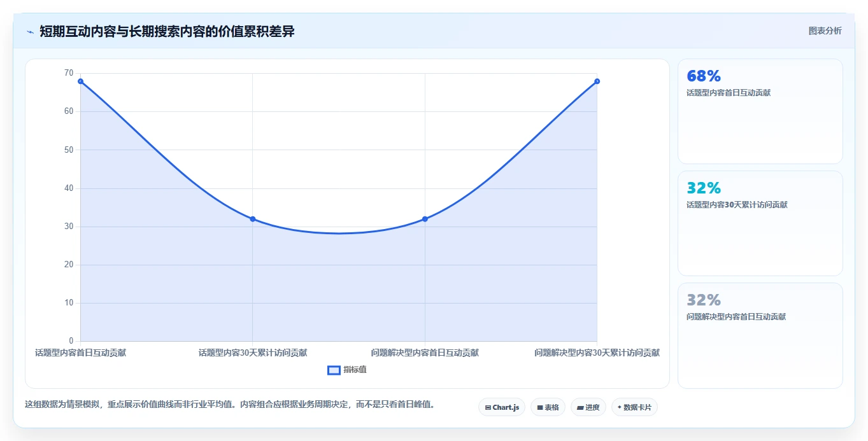Click data point for 问题解决型内容30天累计访问贡献

click(x=597, y=81)
